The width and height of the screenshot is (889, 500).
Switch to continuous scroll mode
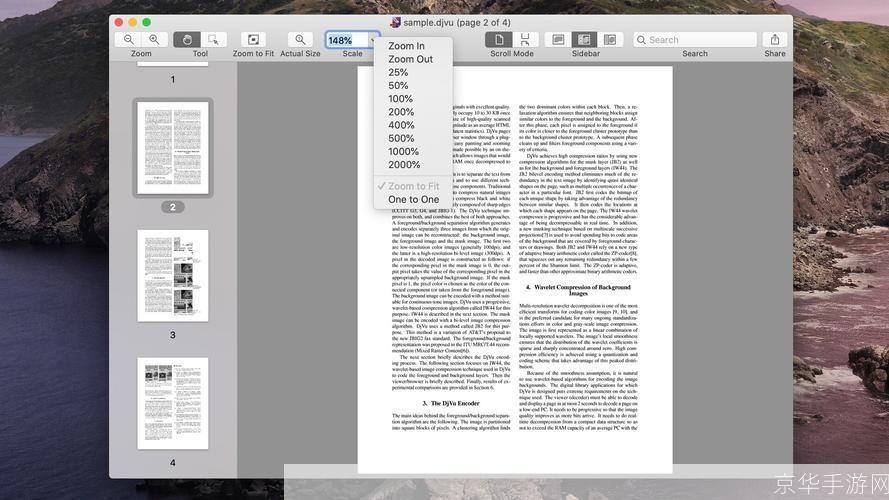tap(525, 39)
